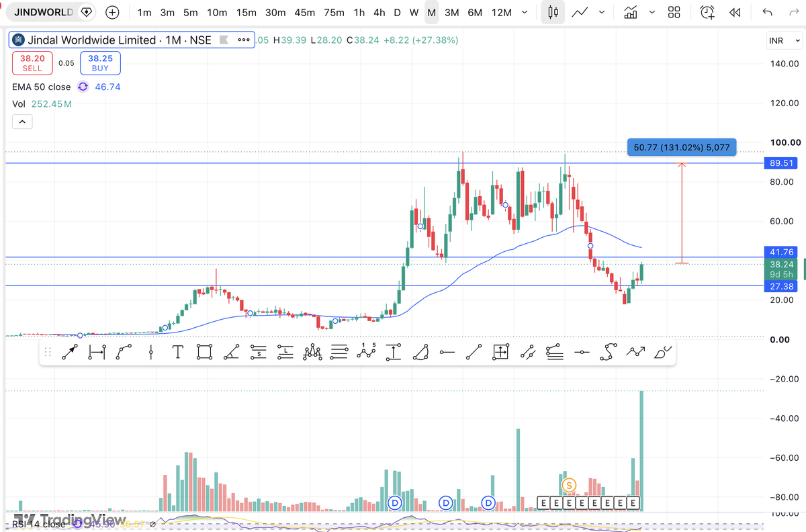Choose the short position S tool

pyautogui.click(x=259, y=351)
